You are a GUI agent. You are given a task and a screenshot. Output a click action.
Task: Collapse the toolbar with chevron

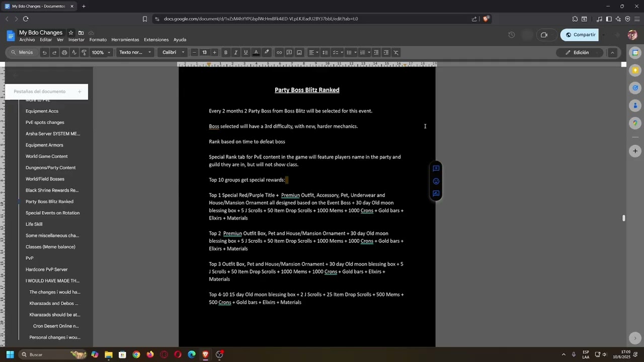pos(612,52)
